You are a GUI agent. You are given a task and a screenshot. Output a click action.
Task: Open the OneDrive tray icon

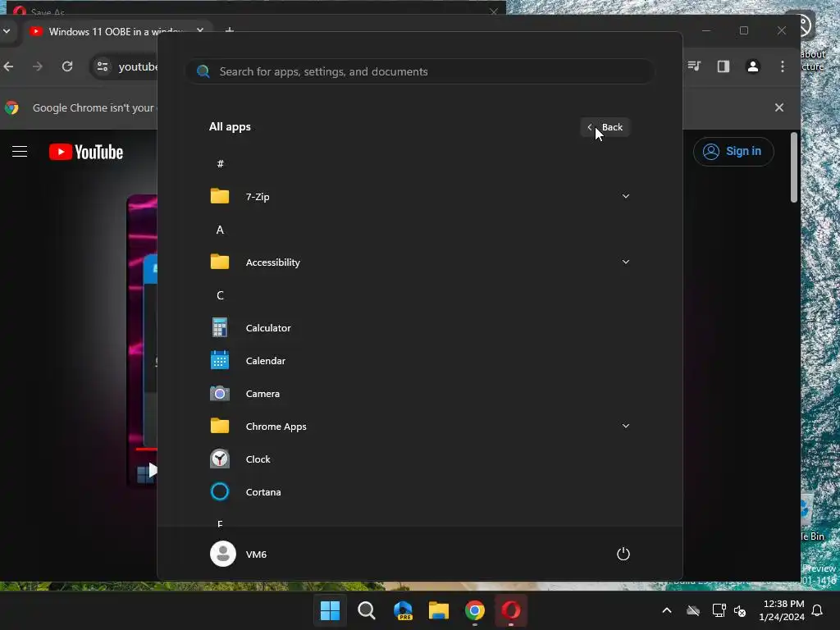tap(693, 610)
